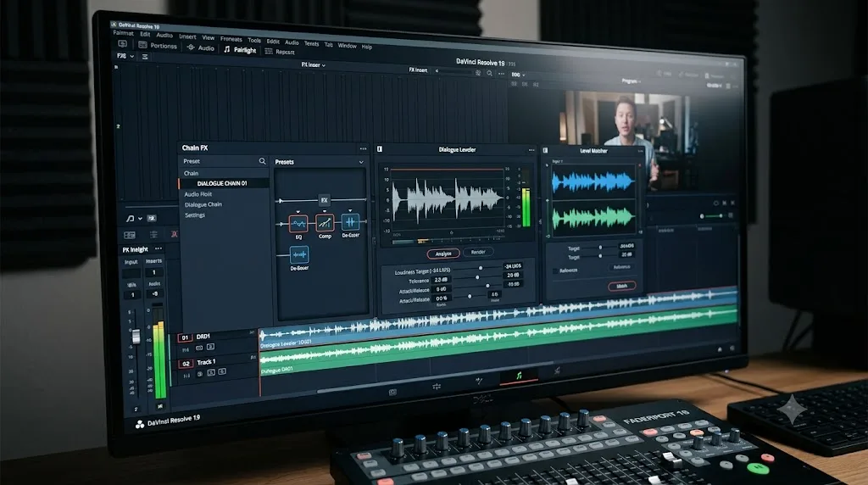
Task: Open the Level Matcher panel three-dot menu
Action: point(641,151)
